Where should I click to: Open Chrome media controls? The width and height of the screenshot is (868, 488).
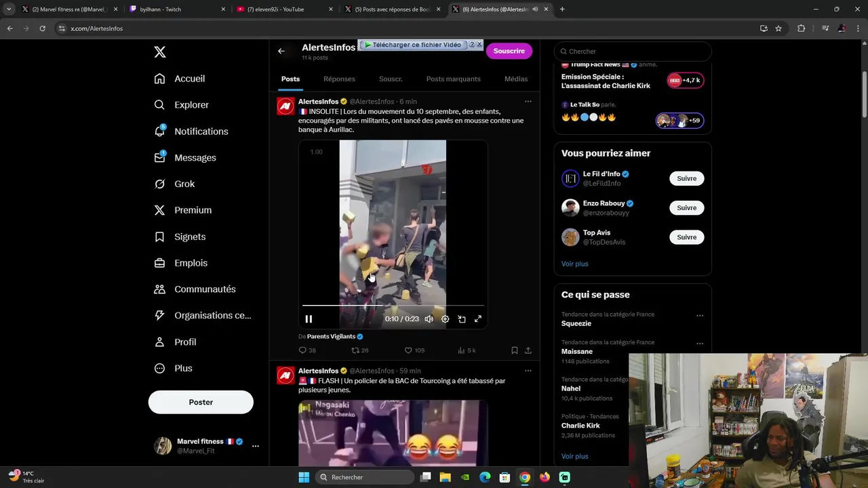click(x=825, y=28)
